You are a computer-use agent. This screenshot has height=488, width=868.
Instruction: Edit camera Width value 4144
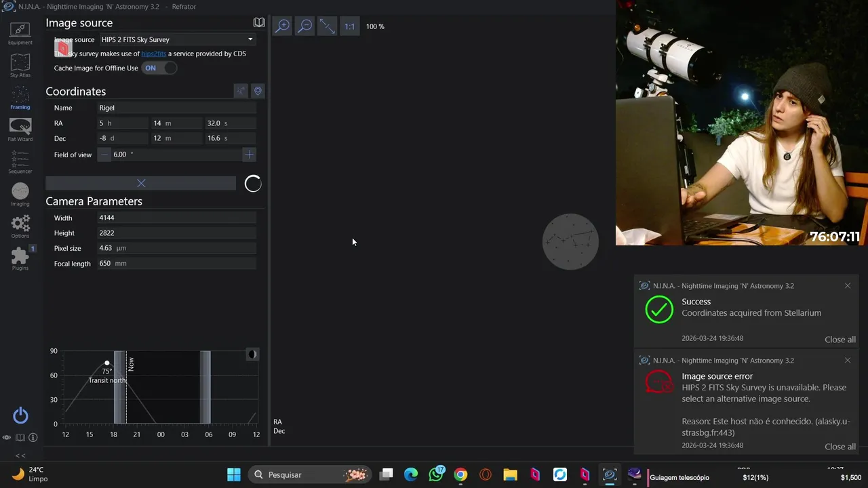[177, 218]
